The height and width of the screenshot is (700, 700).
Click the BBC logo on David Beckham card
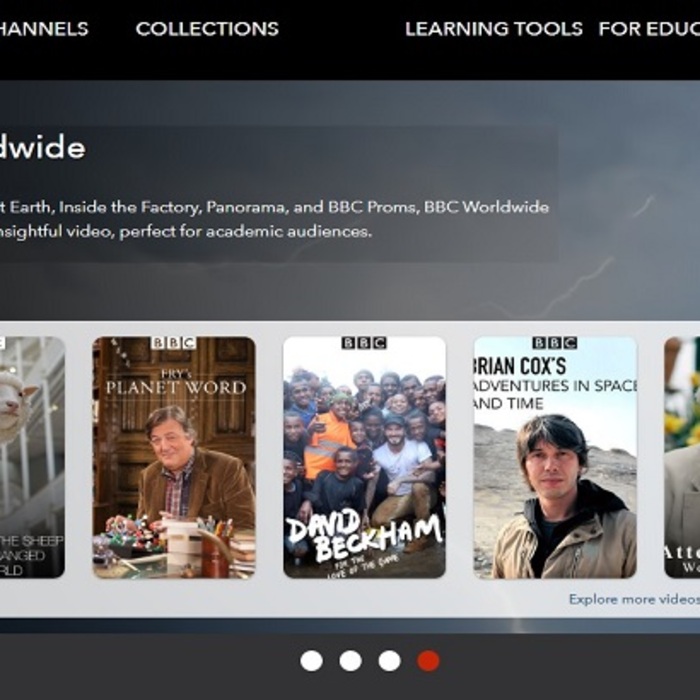click(x=364, y=343)
